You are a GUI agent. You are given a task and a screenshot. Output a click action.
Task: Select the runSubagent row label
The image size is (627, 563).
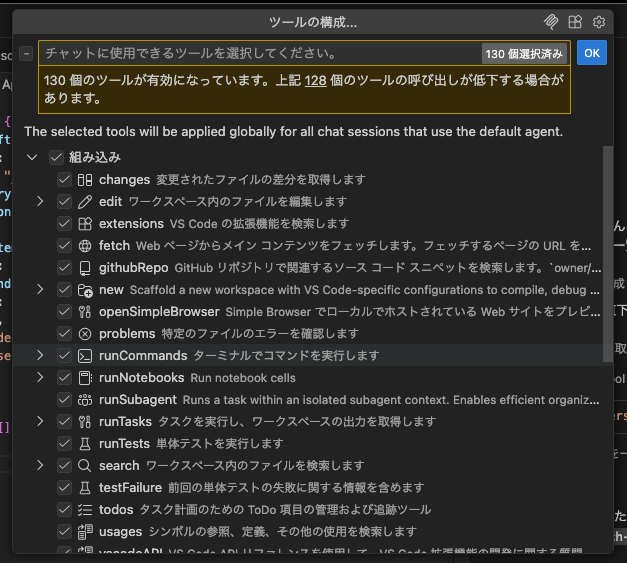click(138, 400)
